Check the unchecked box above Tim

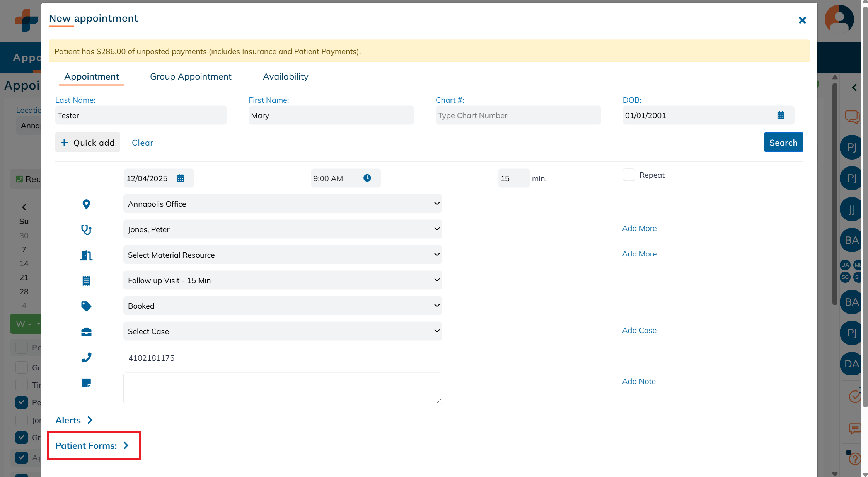click(22, 367)
